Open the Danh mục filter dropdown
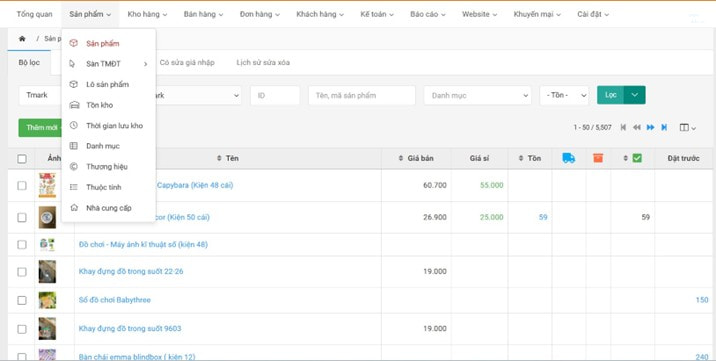Viewport: 716px width, 361px height. 477,95
